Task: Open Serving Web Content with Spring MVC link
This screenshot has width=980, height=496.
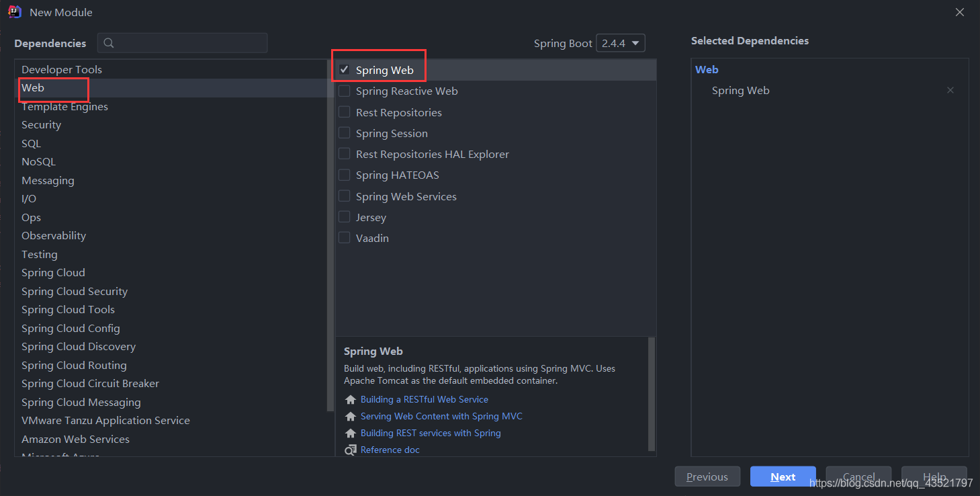Action: [x=441, y=417]
